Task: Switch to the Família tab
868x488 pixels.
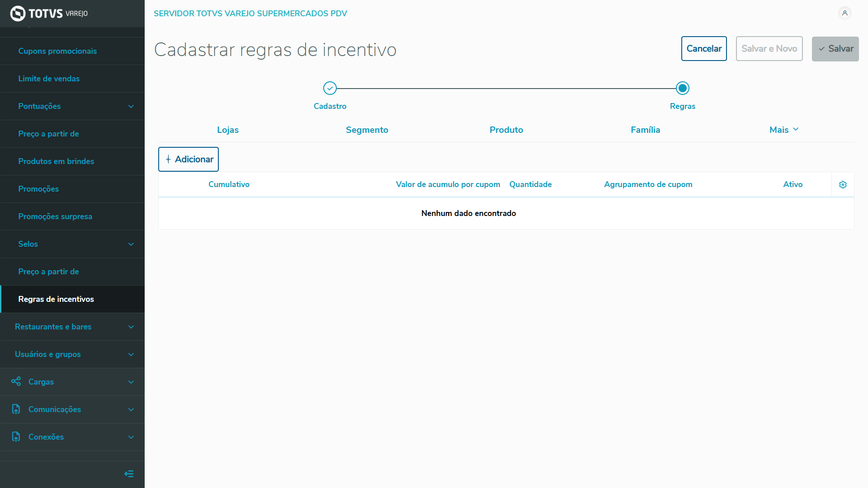Action: pyautogui.click(x=645, y=130)
